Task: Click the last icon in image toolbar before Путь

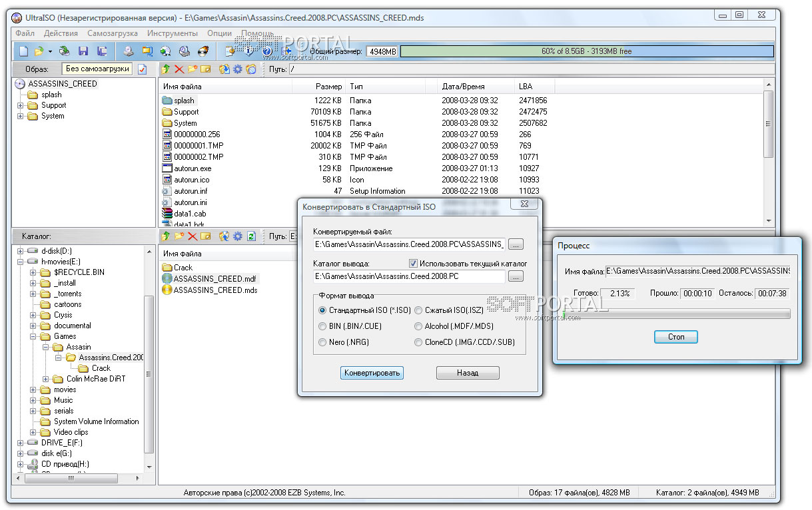Action: (251, 69)
